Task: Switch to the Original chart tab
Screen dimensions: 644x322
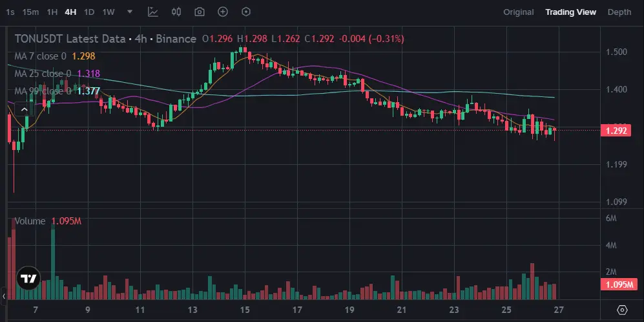Action: pos(519,12)
